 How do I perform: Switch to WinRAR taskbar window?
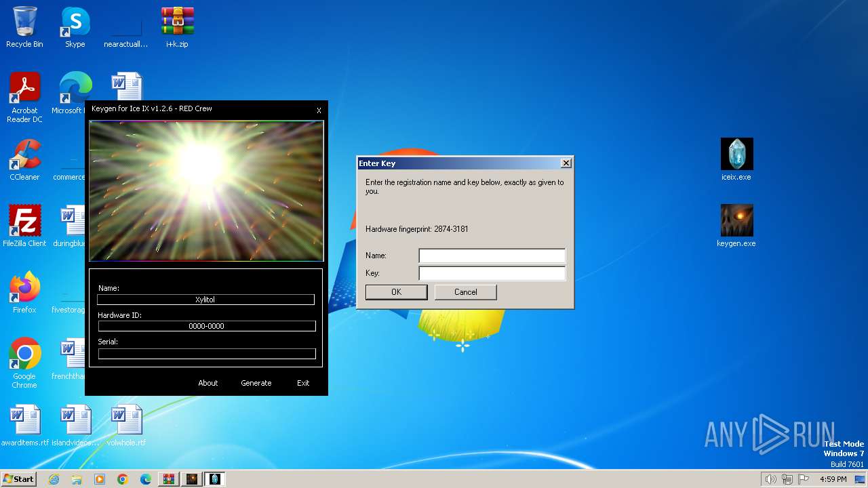(x=169, y=479)
